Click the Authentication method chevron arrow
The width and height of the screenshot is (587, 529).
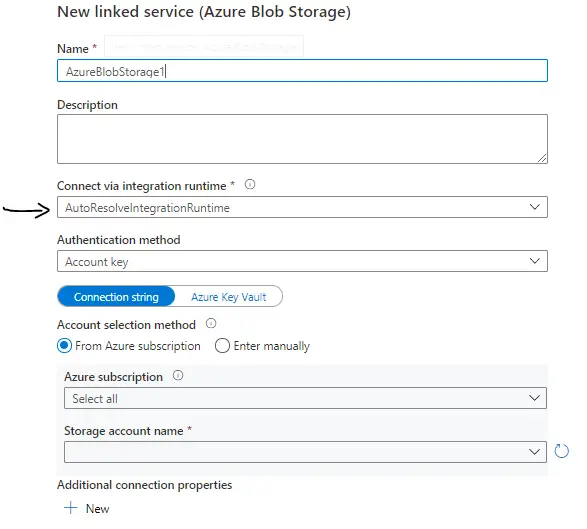[x=535, y=261]
